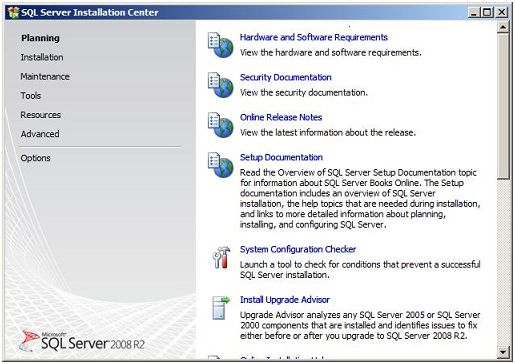
Task: Click the scrollbar down arrow
Action: 503,352
